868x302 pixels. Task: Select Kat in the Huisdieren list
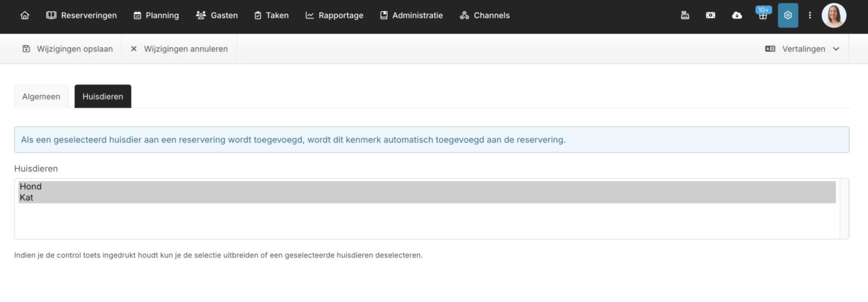coord(27,197)
